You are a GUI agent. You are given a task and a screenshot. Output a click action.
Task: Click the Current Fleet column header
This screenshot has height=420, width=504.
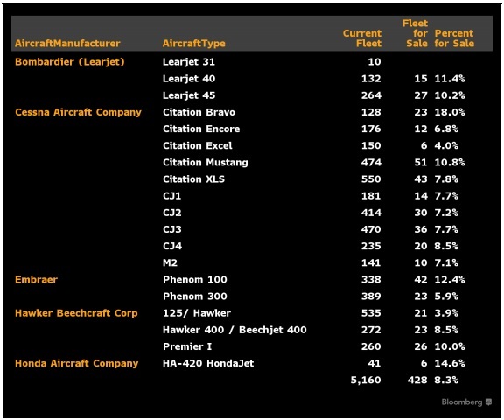362,38
